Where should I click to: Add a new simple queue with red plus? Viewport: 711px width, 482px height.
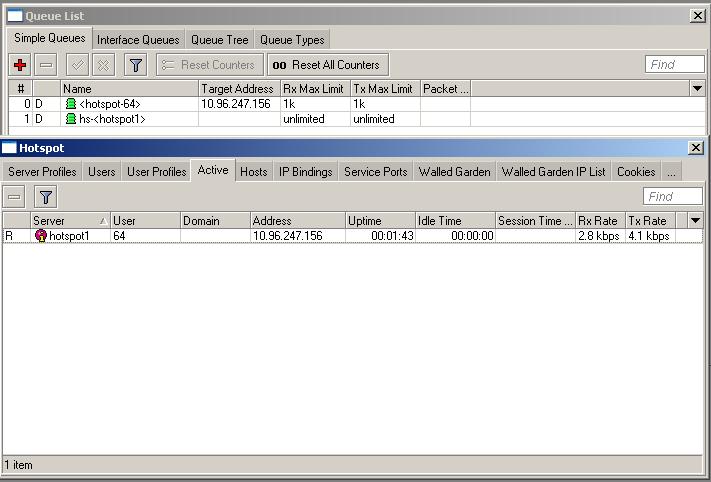(x=19, y=65)
